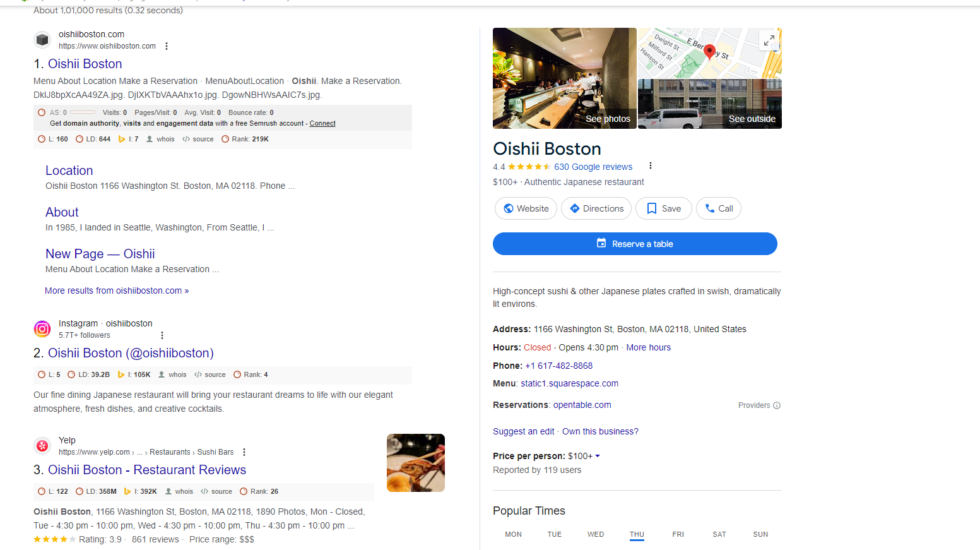Select the SAT tab in Popular Times
This screenshot has width=980, height=550.
tap(719, 534)
